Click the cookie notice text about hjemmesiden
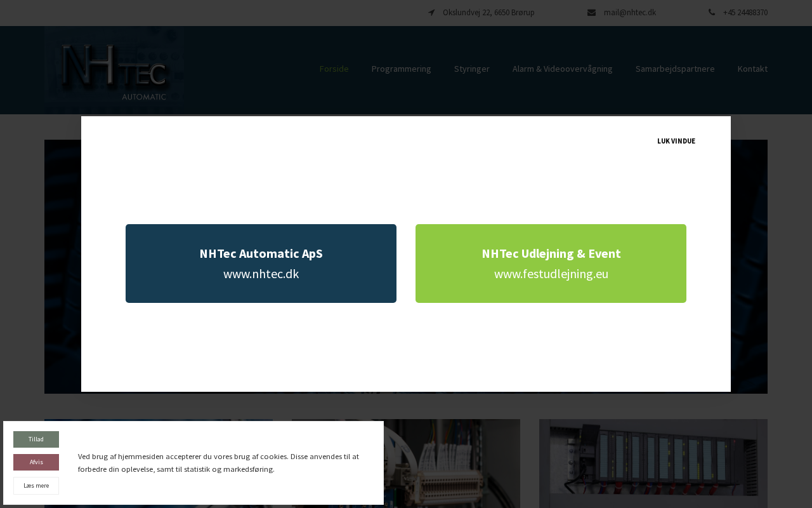812x508 pixels. click(219, 463)
